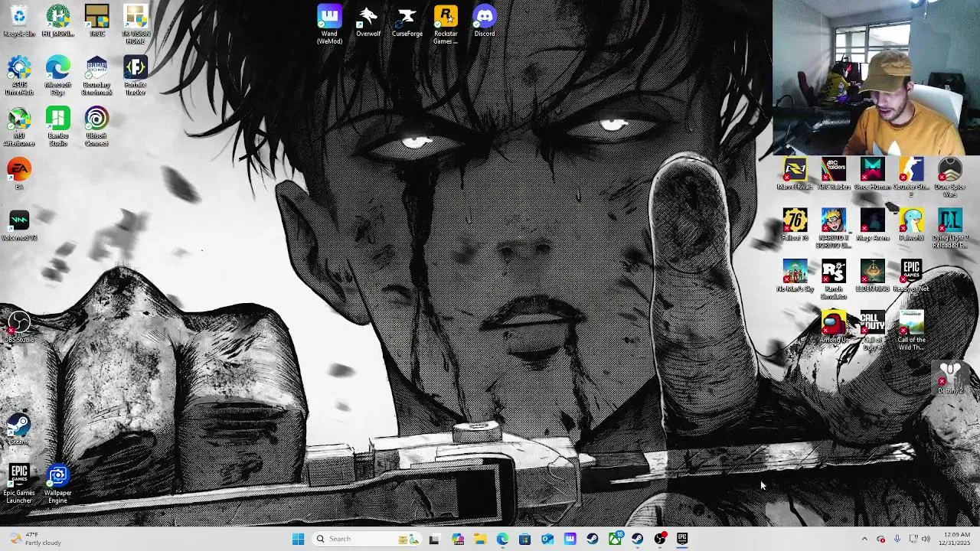Image resolution: width=980 pixels, height=551 pixels.
Task: Select the Dune Spice Wars shortcut
Action: 950,178
